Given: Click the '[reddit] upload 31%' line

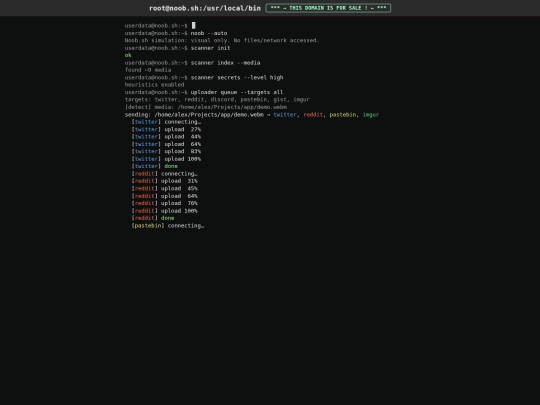Looking at the screenshot, I should [x=165, y=181].
